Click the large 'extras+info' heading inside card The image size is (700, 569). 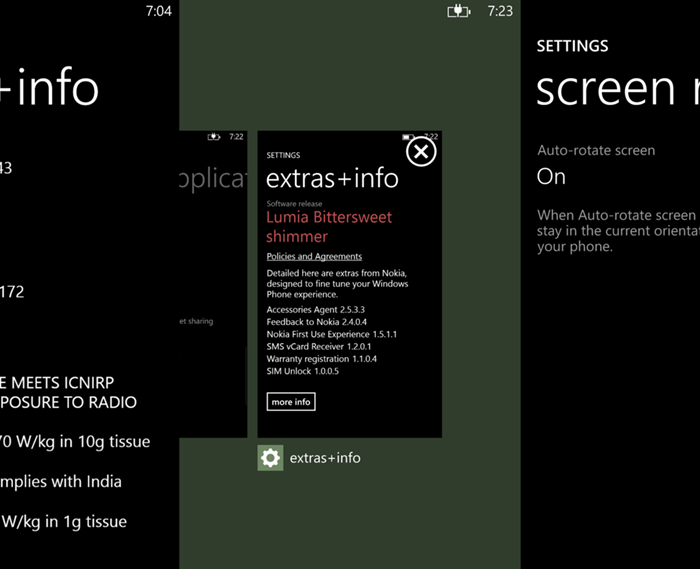332,180
